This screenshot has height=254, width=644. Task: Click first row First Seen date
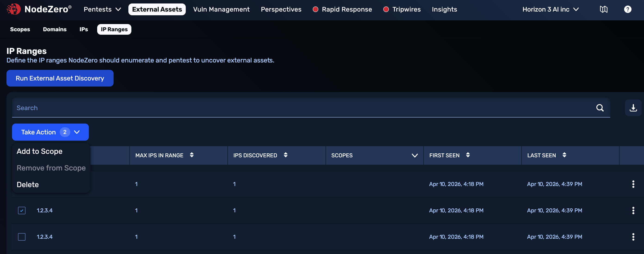[456, 184]
